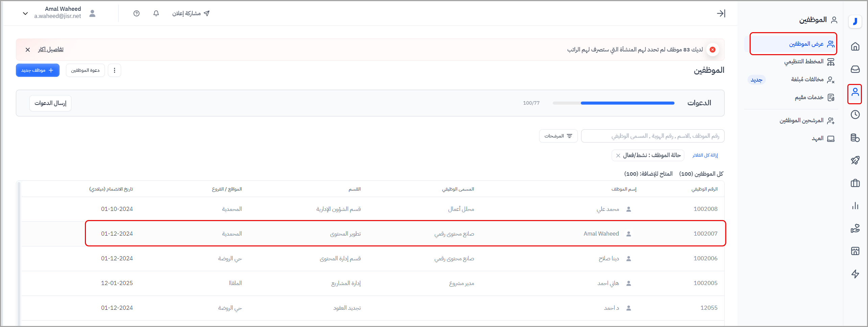868x327 pixels.
Task: Open the briefcase sidebar icon
Action: coord(855,183)
